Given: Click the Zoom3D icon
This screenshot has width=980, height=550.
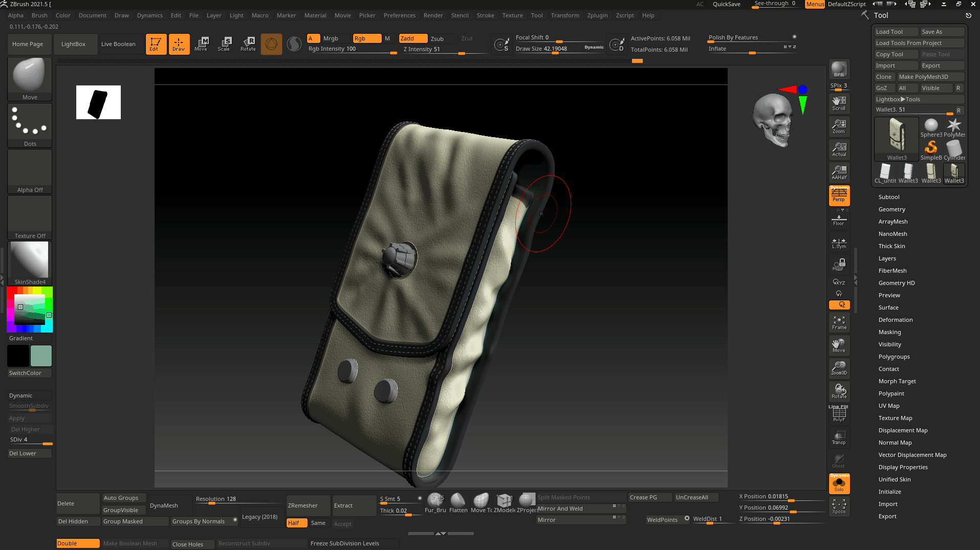Looking at the screenshot, I should point(839,368).
